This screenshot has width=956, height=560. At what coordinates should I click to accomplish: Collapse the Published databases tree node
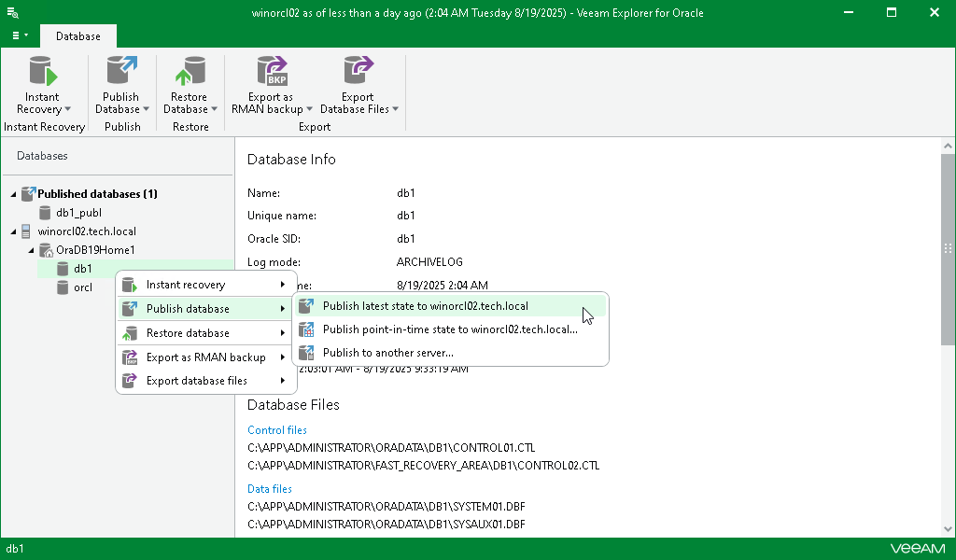13,194
